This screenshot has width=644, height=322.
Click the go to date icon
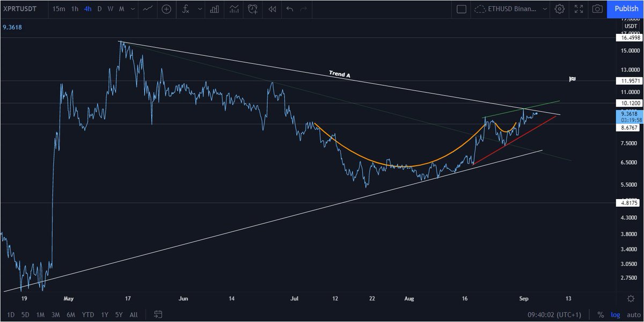[x=158, y=314]
